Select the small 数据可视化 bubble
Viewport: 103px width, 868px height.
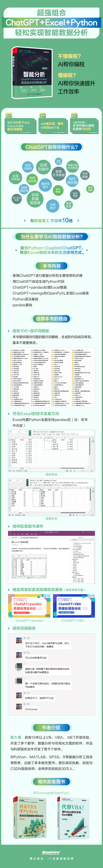59,161
